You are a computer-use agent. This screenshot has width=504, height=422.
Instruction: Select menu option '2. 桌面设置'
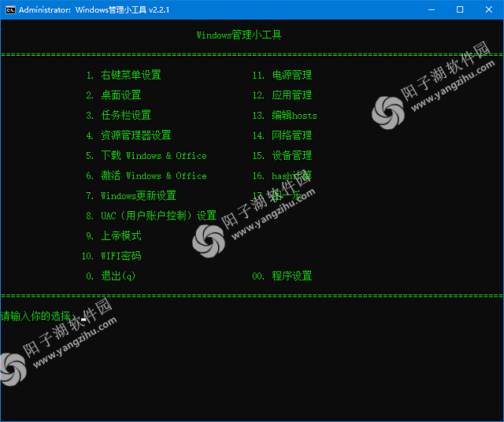[113, 95]
